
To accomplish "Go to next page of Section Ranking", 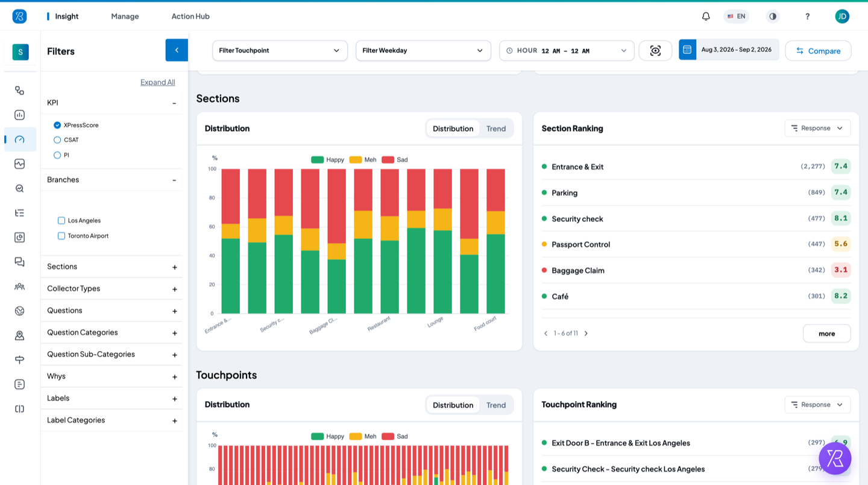I will [586, 334].
